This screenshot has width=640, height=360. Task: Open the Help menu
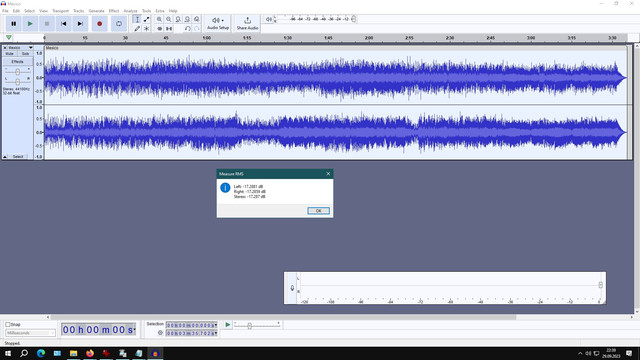pyautogui.click(x=173, y=11)
